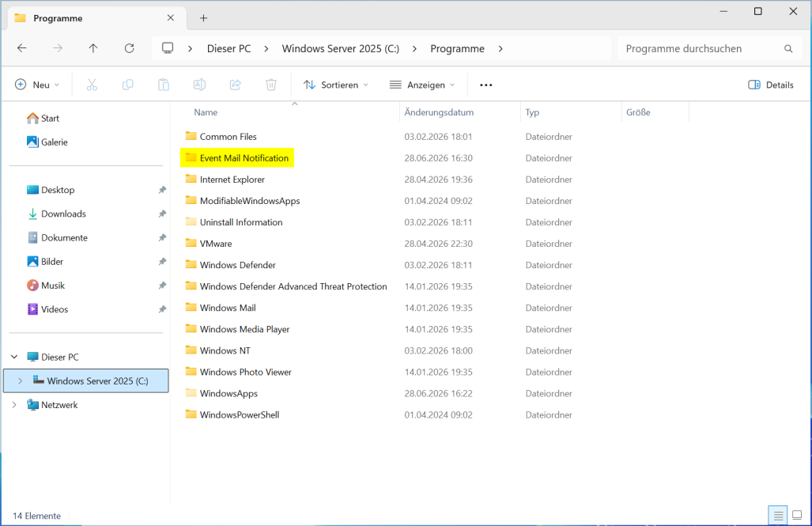
Task: Go forward with the right arrow
Action: point(58,48)
